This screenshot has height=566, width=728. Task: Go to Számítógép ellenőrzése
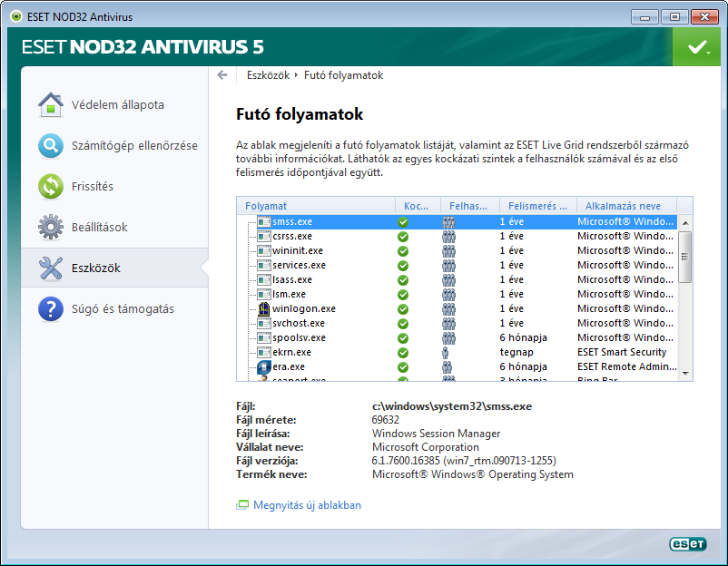pyautogui.click(x=114, y=146)
